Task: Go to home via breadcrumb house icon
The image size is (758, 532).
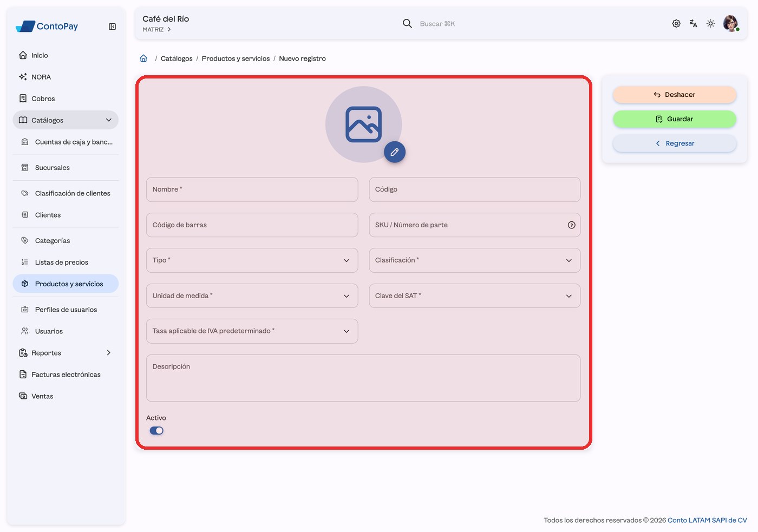Action: tap(143, 58)
